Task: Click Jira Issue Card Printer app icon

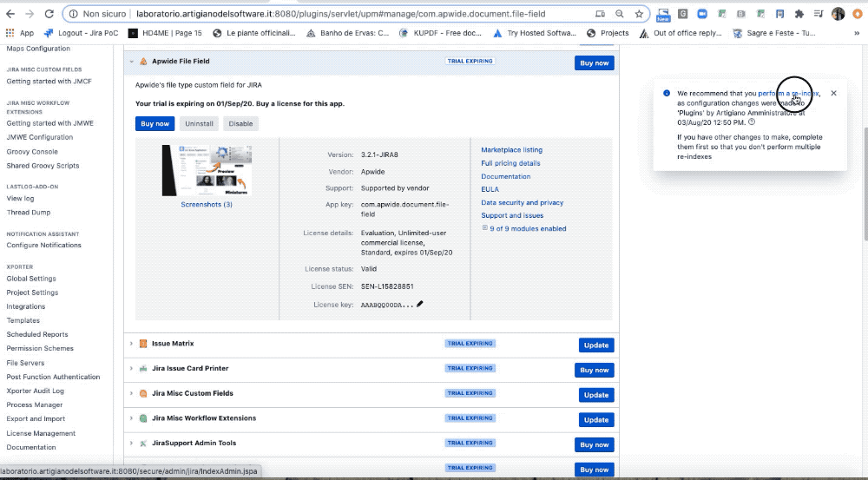Action: 143,369
